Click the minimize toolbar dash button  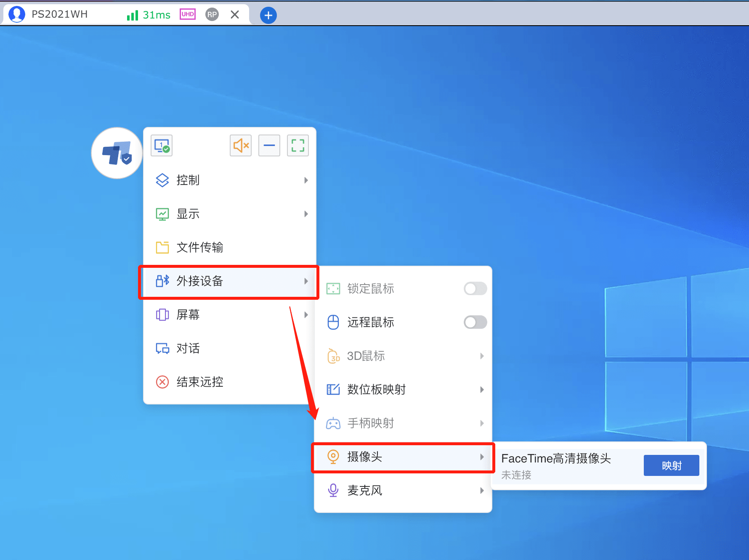(269, 145)
